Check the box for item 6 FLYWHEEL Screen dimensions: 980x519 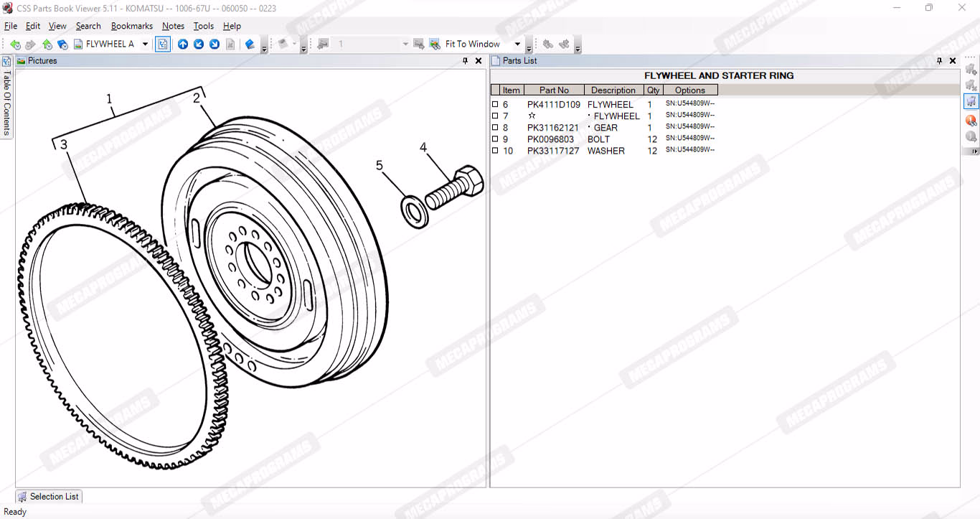tap(495, 105)
